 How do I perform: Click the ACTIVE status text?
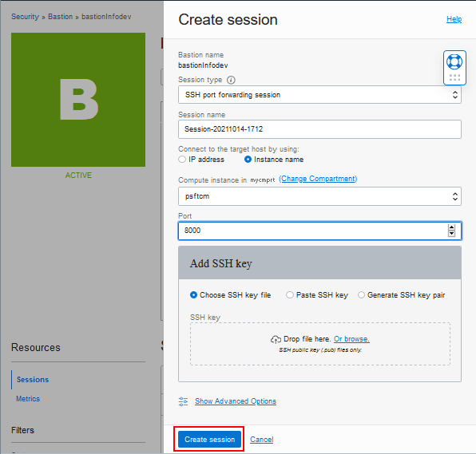coord(78,176)
